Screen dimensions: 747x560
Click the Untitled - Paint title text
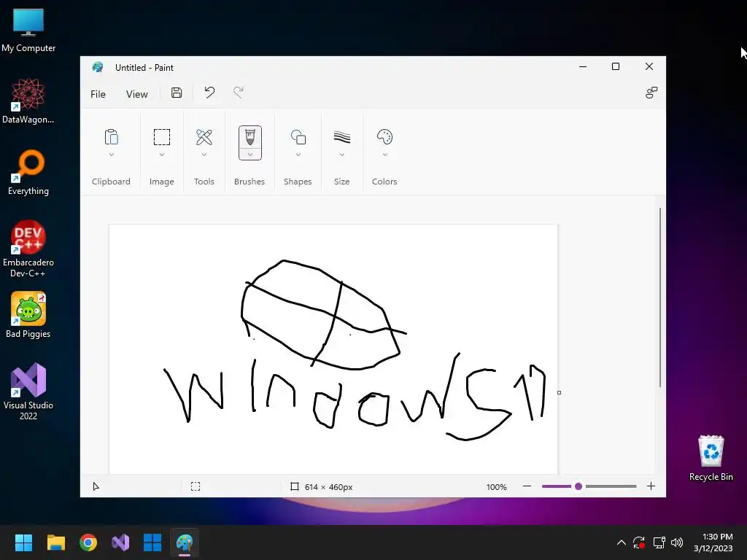click(144, 68)
